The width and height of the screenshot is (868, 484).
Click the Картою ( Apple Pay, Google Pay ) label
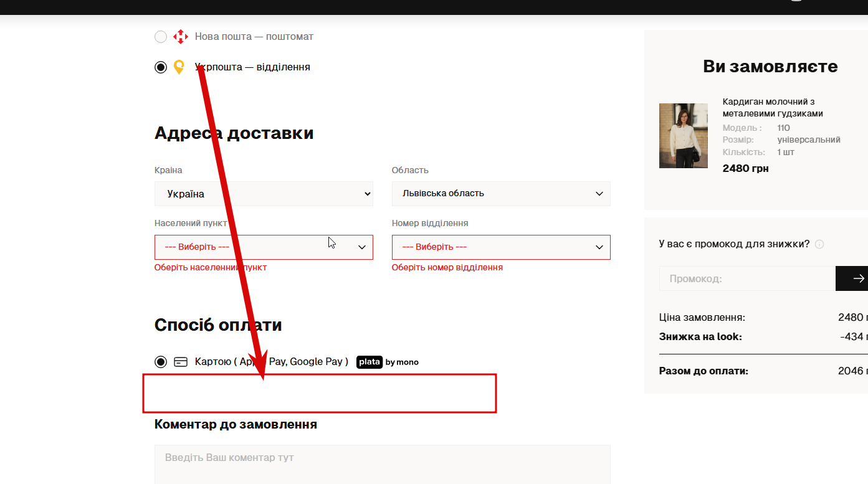coord(272,362)
